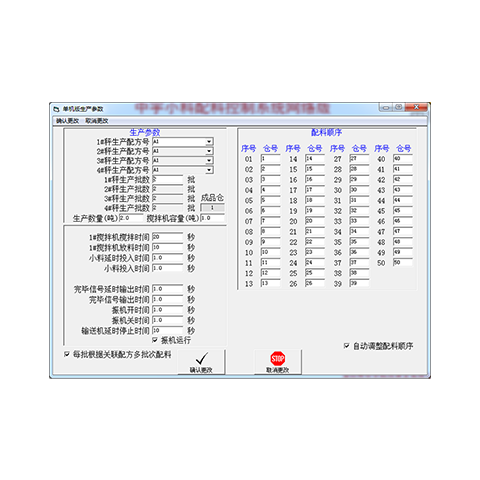
Task: Expand the 2#秤生产配方号 dropdown
Action: click(183, 151)
